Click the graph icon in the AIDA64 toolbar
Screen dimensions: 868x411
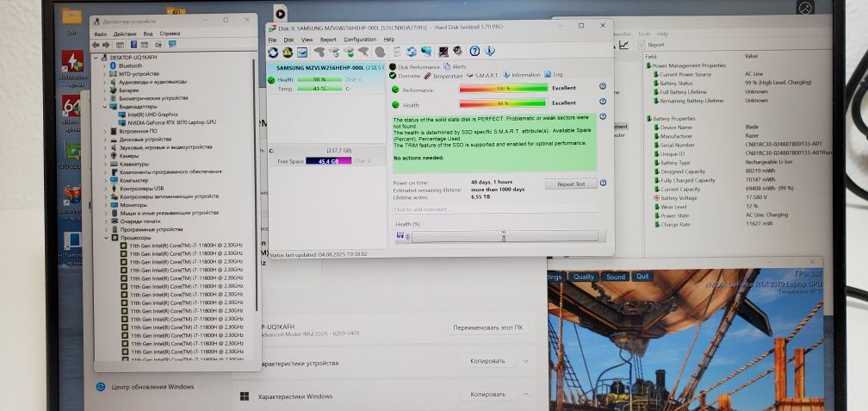click(x=623, y=45)
